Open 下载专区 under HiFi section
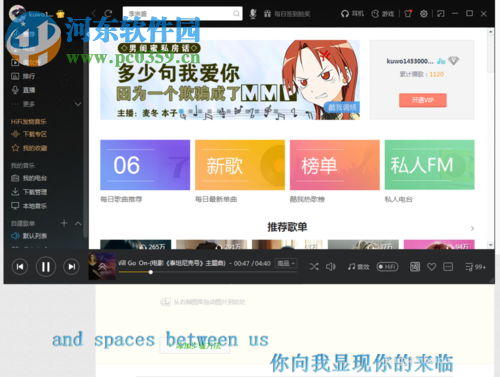The height and width of the screenshot is (377, 500). tap(29, 134)
